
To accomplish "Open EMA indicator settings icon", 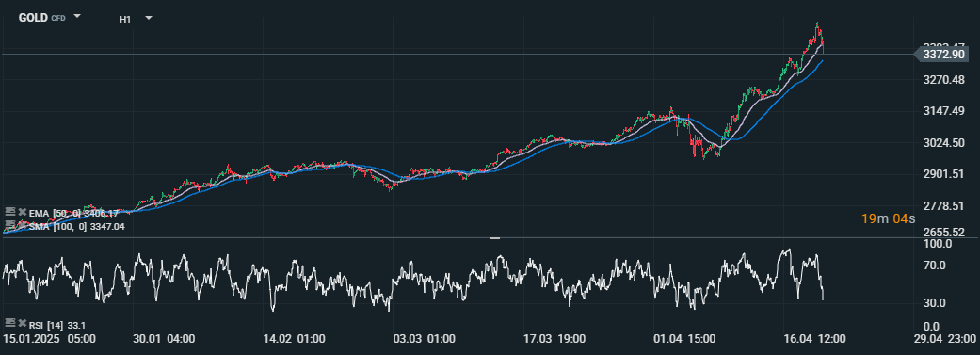I will coord(10,211).
